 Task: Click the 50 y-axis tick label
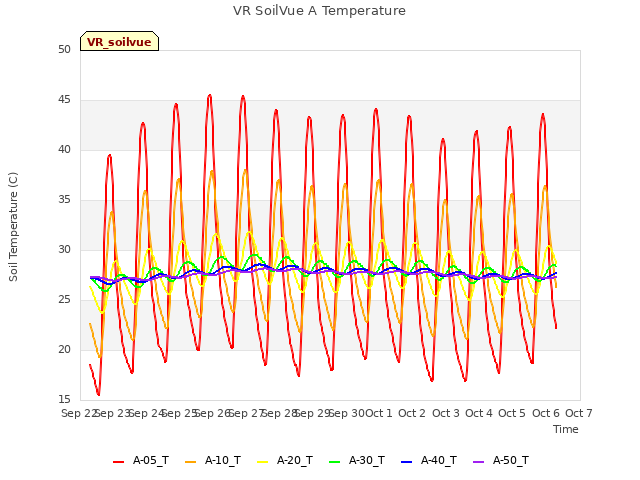pyautogui.click(x=64, y=49)
